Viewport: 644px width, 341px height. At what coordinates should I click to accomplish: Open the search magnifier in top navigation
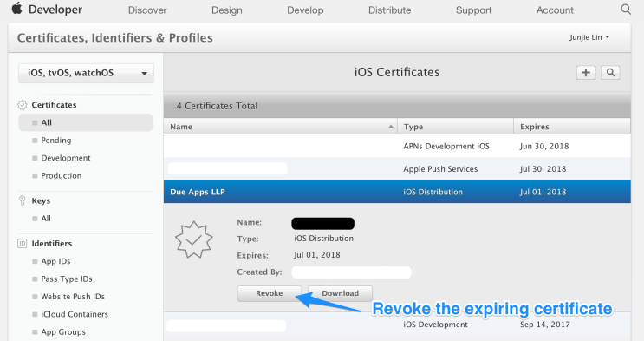[626, 10]
